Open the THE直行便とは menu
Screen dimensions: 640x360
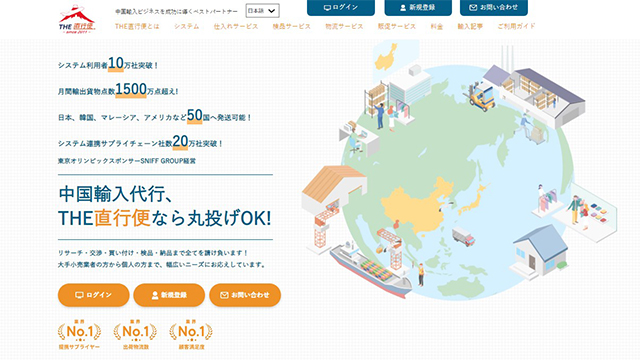(137, 26)
